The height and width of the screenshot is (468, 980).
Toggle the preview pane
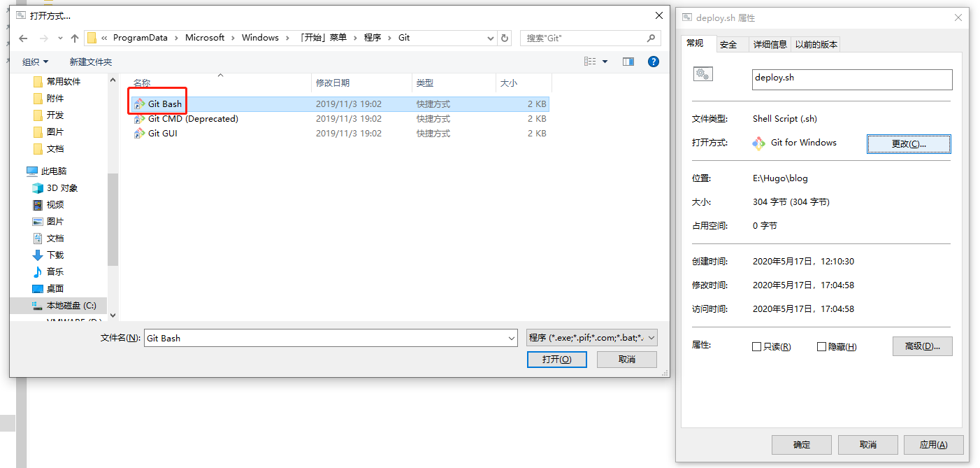coord(628,62)
